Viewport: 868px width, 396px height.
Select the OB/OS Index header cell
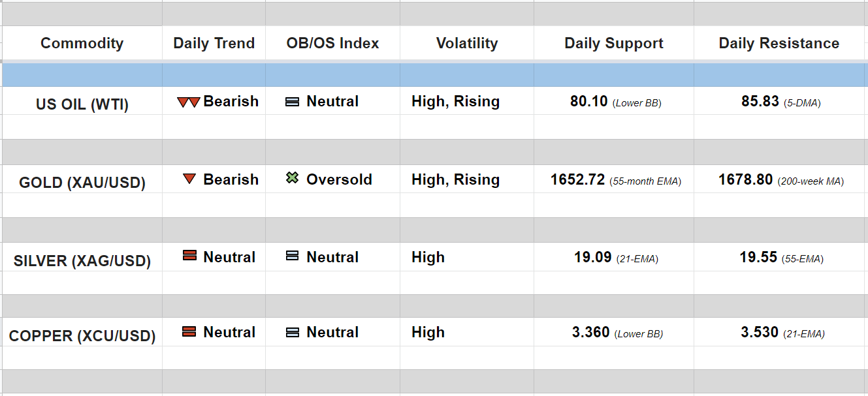coord(332,43)
